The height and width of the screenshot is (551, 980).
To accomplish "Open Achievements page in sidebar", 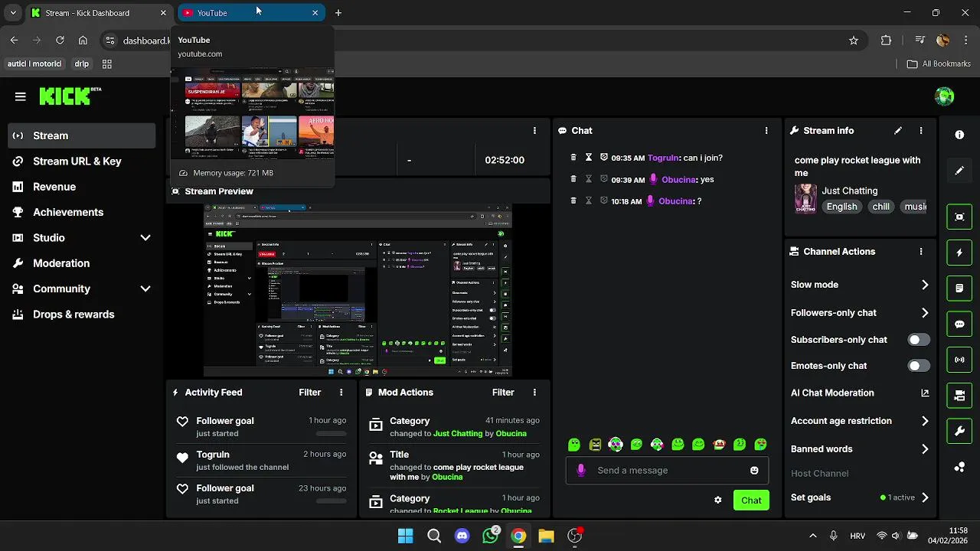I will tap(82, 212).
